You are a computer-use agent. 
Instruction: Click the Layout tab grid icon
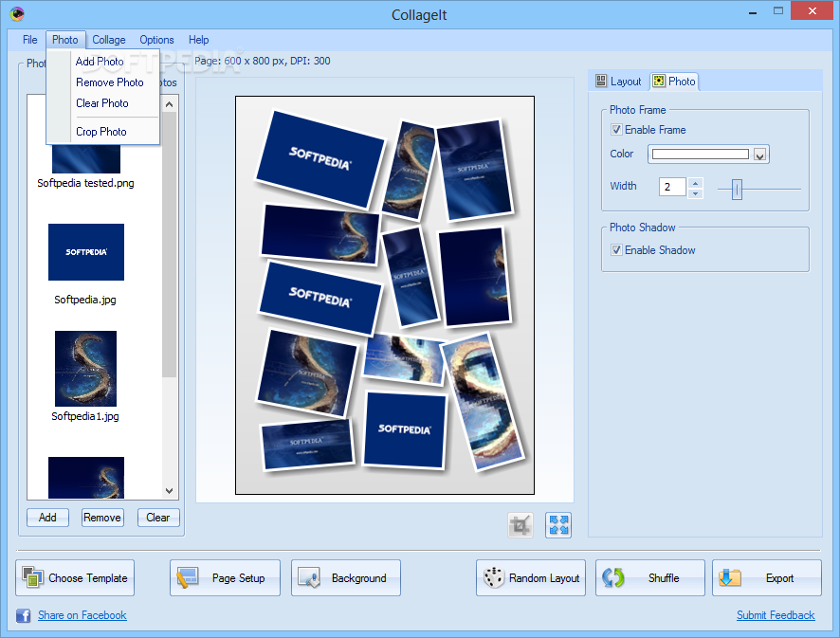pos(601,81)
